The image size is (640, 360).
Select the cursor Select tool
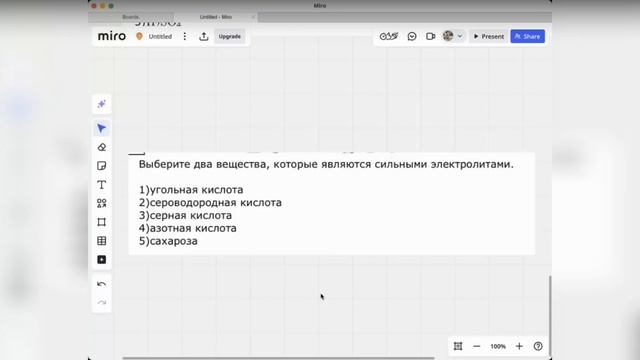(102, 129)
